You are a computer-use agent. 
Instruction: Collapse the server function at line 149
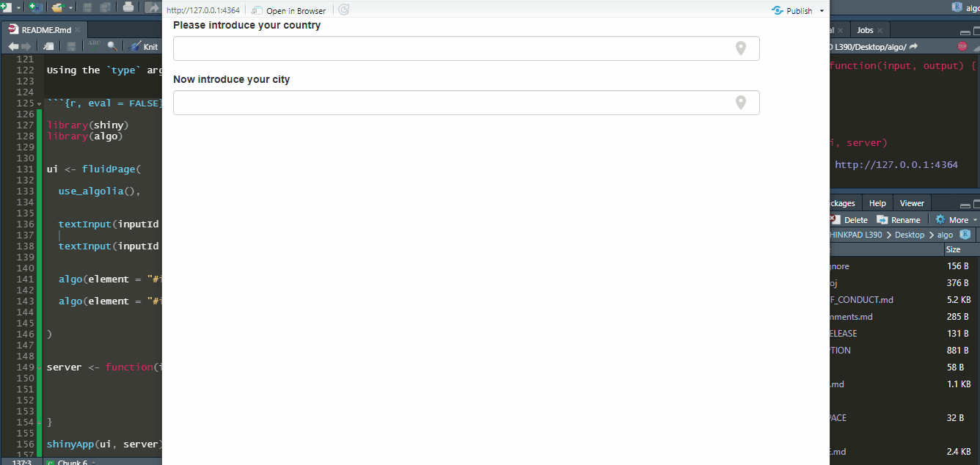pyautogui.click(x=40, y=367)
